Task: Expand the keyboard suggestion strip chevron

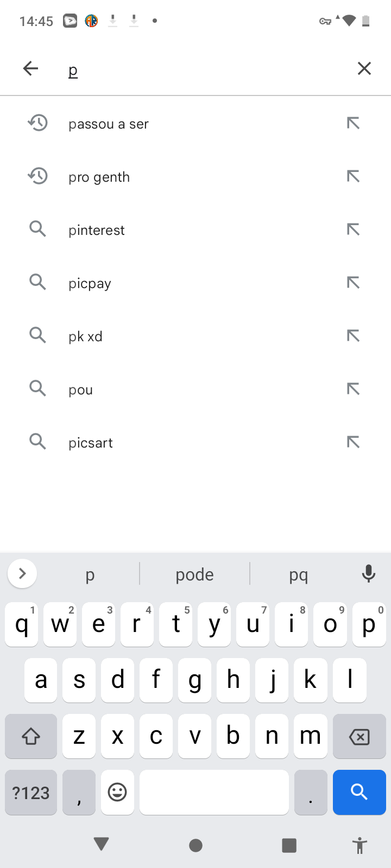Action: tap(22, 573)
